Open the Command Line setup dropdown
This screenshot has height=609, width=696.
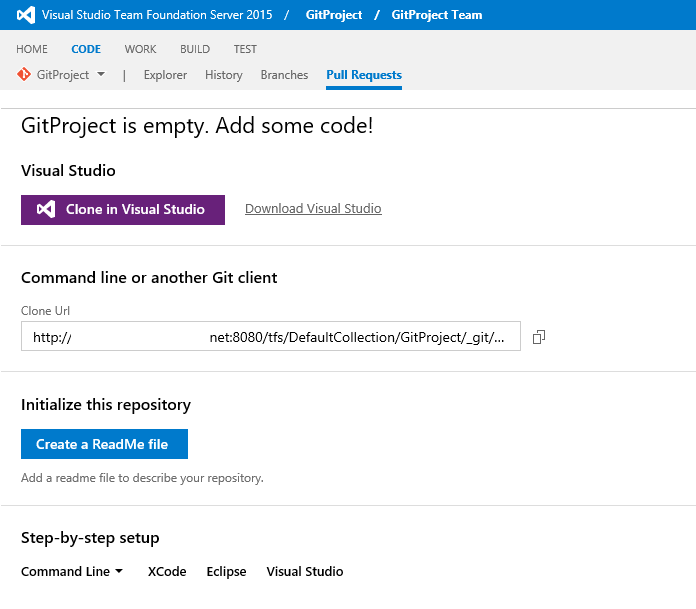tap(72, 571)
